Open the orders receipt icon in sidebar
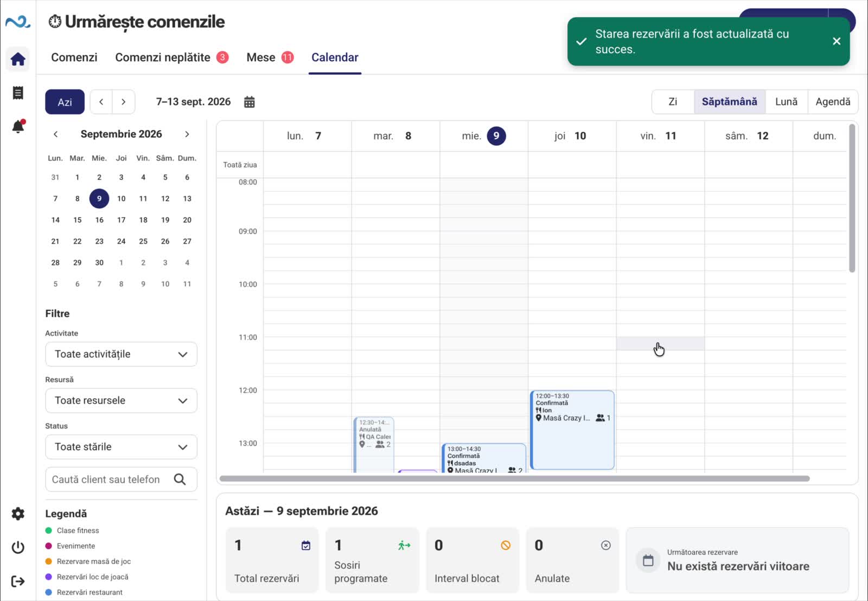Screen dimensions: 868x601 pyautogui.click(x=18, y=93)
